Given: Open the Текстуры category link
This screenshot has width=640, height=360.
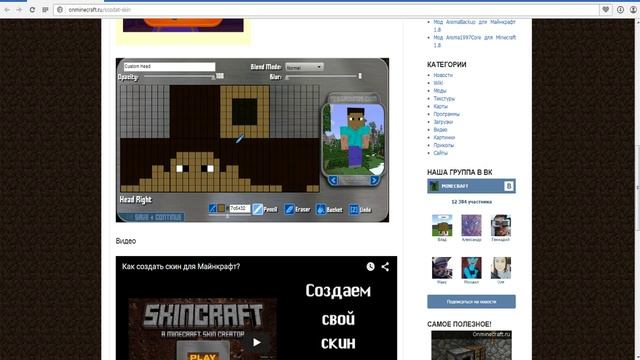Looking at the screenshot, I should (x=444, y=98).
